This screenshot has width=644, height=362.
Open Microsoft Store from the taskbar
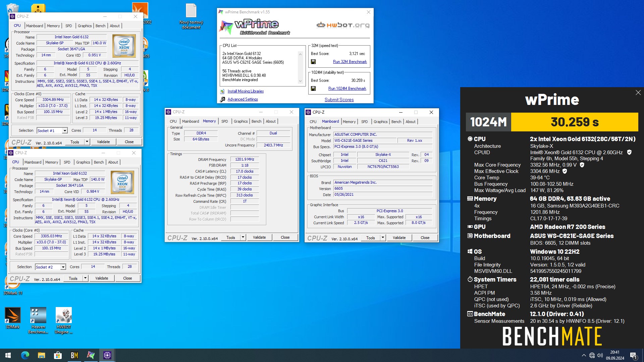coord(58,355)
